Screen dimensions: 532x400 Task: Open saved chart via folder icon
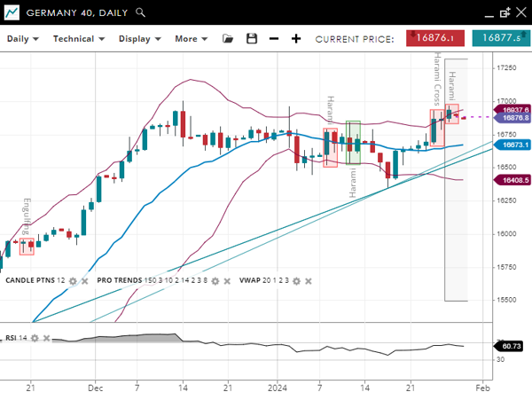pyautogui.click(x=228, y=39)
